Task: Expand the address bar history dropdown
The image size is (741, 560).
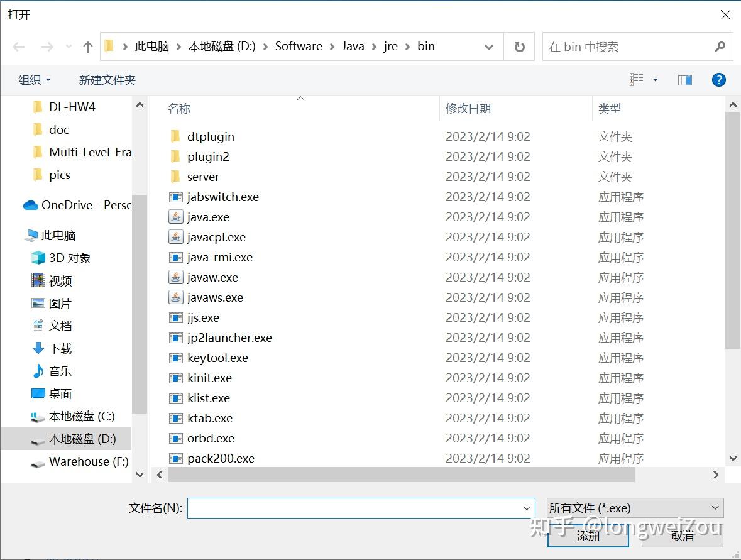Action: (489, 47)
